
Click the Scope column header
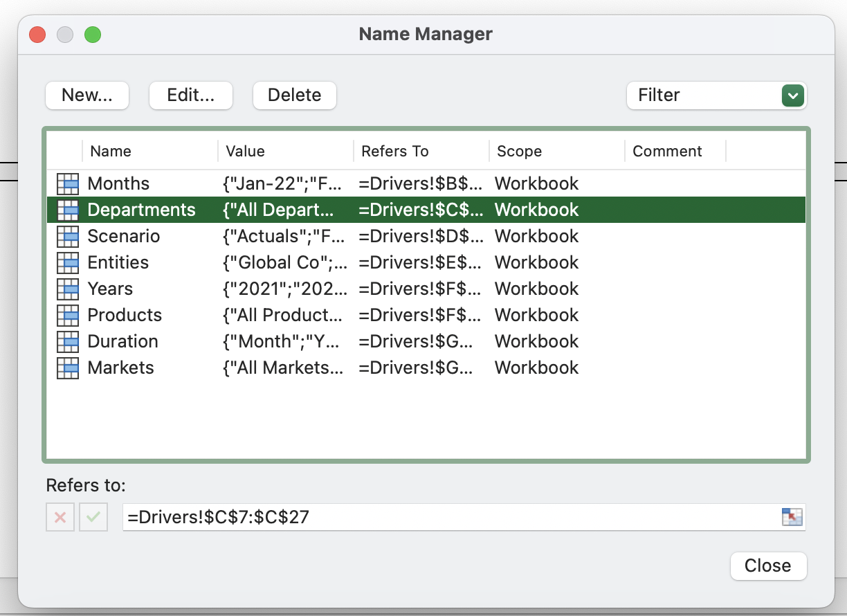click(x=519, y=151)
